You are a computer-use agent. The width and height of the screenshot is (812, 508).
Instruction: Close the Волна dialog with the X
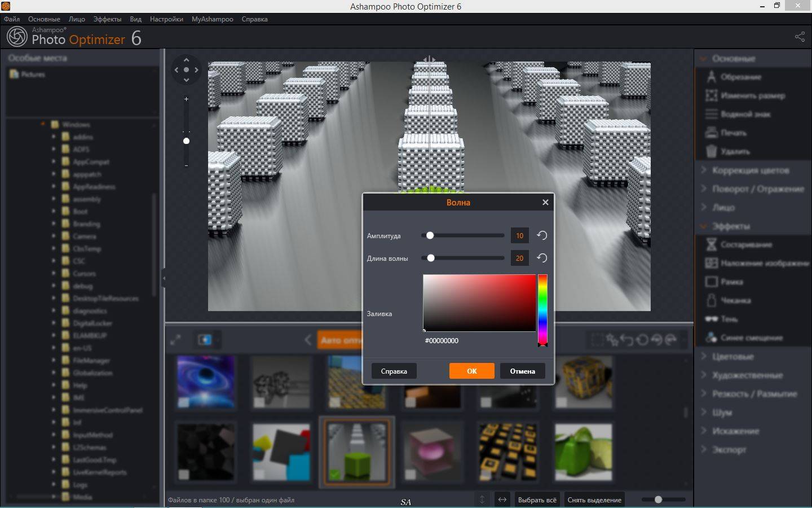(545, 202)
